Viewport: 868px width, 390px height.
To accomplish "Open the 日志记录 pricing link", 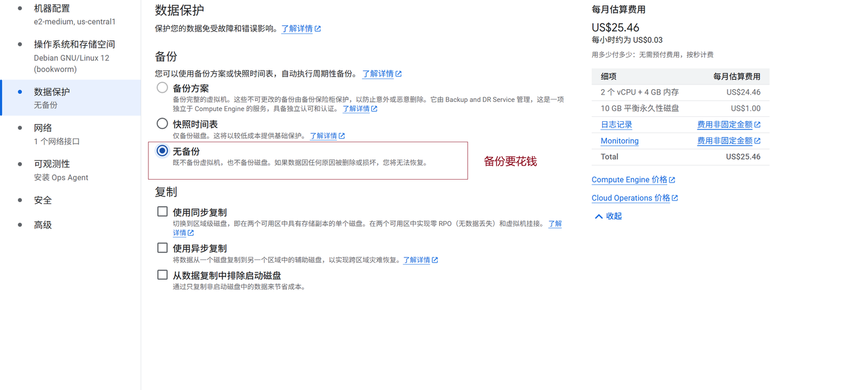I will (616, 125).
